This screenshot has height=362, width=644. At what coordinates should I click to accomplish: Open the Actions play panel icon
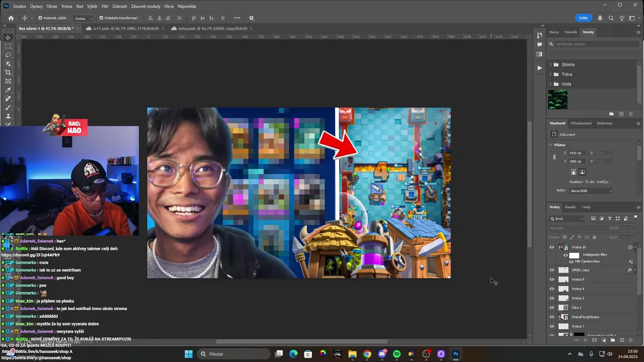point(539,67)
